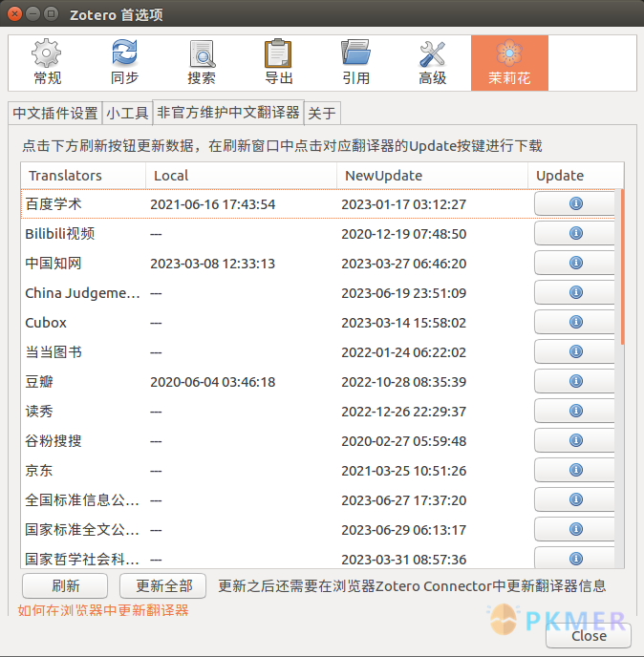Click the update info button for 百度学术
Image resolution: width=644 pixels, height=657 pixels.
click(x=575, y=203)
